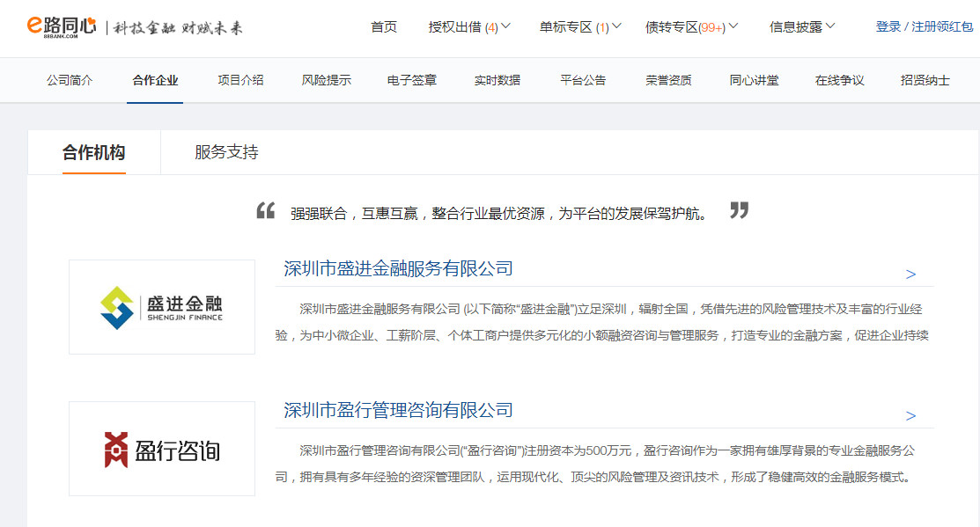Open the 荣誉资质 section
This screenshot has height=527, width=980.
(x=669, y=80)
